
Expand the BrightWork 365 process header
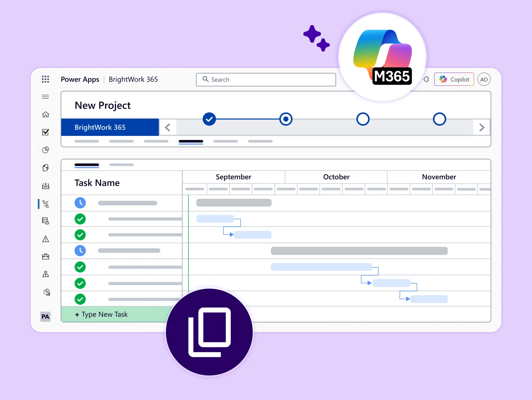(110, 127)
